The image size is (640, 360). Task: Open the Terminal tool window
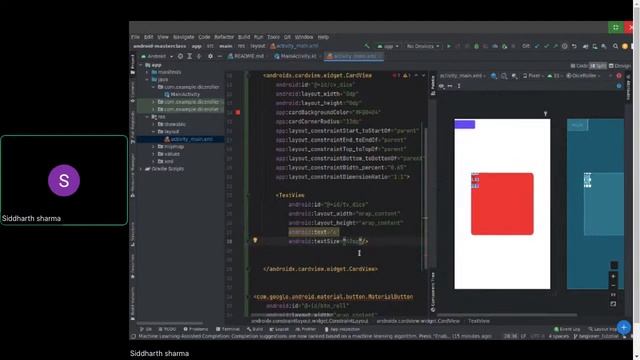point(228,329)
